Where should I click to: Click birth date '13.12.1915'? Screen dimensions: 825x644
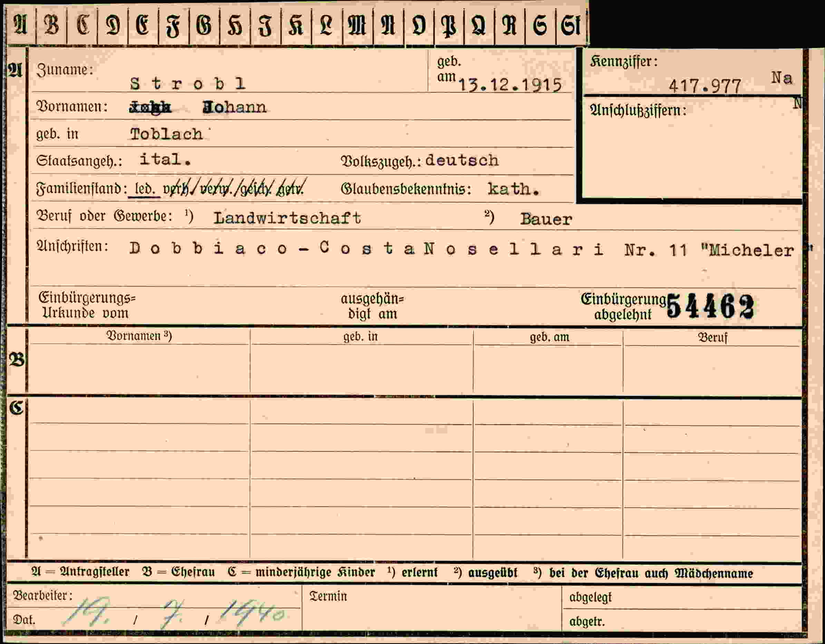click(x=509, y=85)
